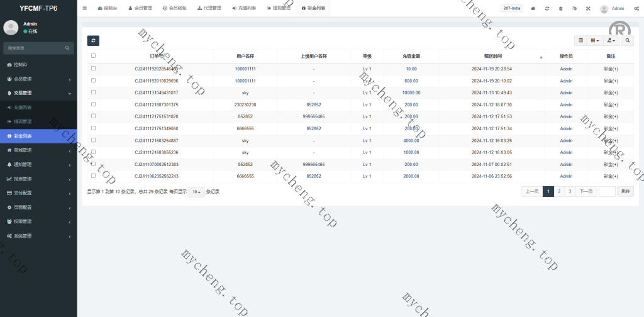Toggle sidebar with hamburger menu icon
Image resolution: width=644 pixels, height=317 pixels.
click(x=85, y=8)
